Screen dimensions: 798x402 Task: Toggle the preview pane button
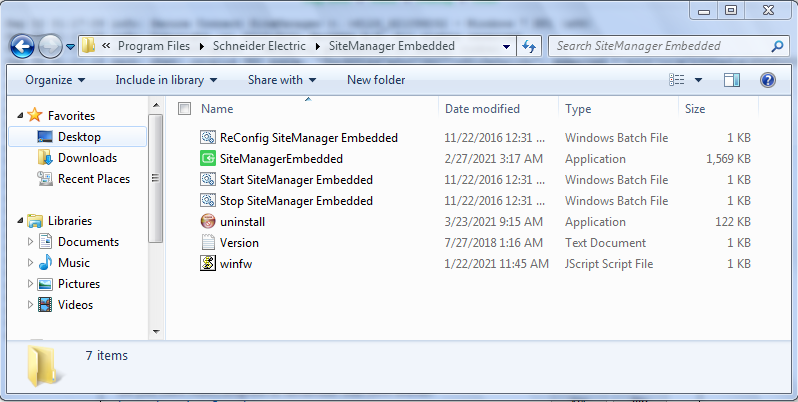point(731,80)
